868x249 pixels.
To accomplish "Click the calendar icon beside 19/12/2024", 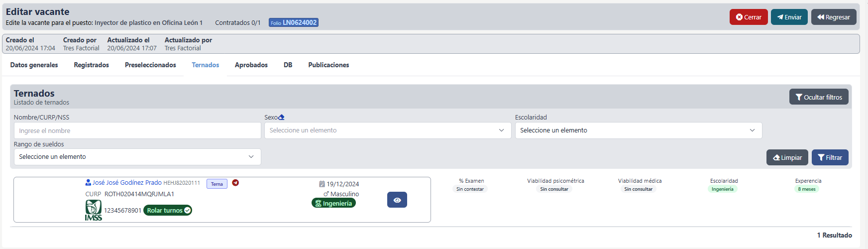I will pos(322,184).
